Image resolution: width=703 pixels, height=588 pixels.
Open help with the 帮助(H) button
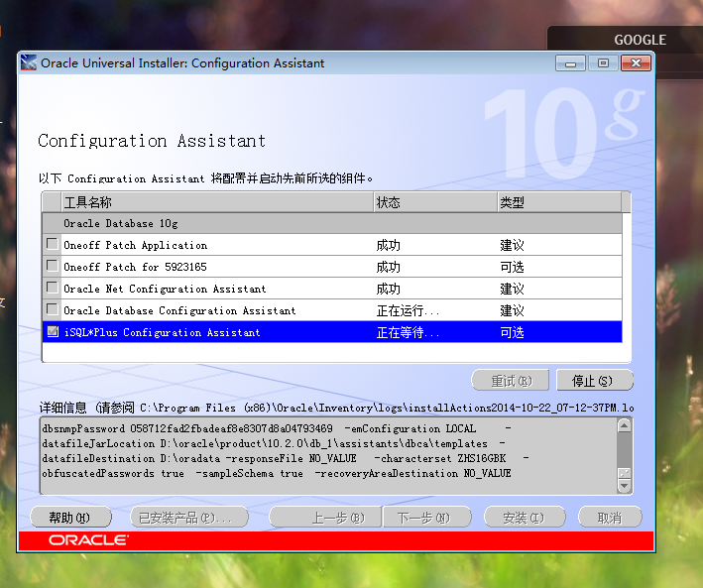point(70,518)
